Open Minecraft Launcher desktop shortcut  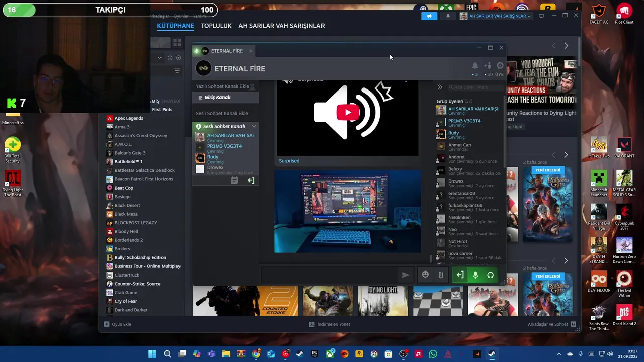(599, 184)
